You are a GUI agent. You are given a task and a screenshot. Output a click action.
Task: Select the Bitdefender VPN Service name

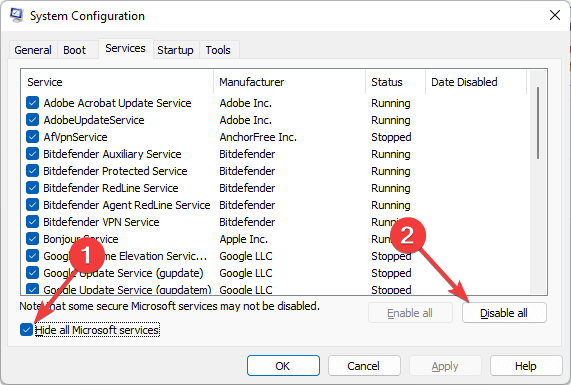click(x=101, y=222)
